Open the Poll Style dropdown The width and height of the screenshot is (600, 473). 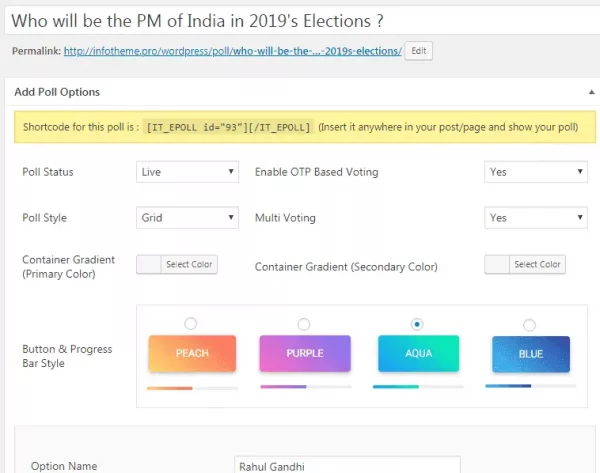(188, 218)
